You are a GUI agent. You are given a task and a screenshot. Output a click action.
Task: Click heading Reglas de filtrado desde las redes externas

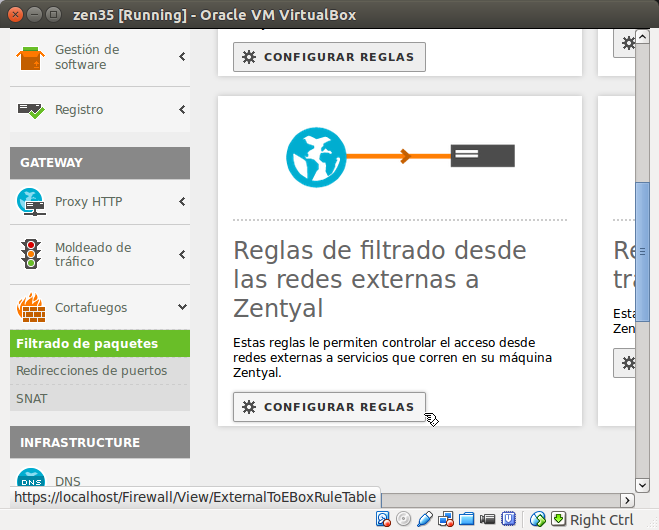coord(380,279)
